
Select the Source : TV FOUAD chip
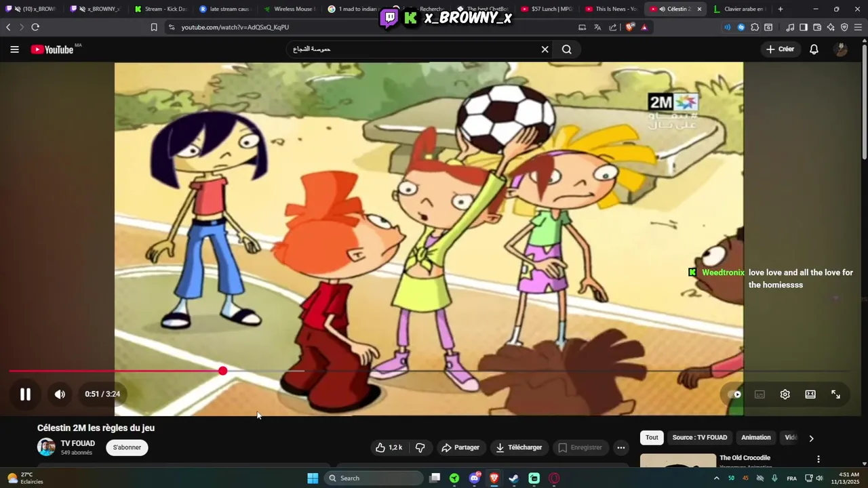coord(699,438)
